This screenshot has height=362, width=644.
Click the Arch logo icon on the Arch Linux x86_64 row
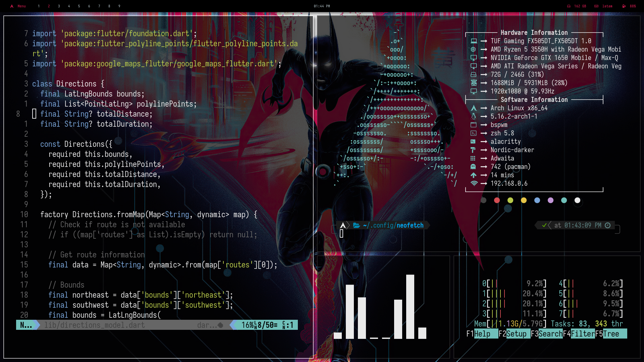coord(474,108)
